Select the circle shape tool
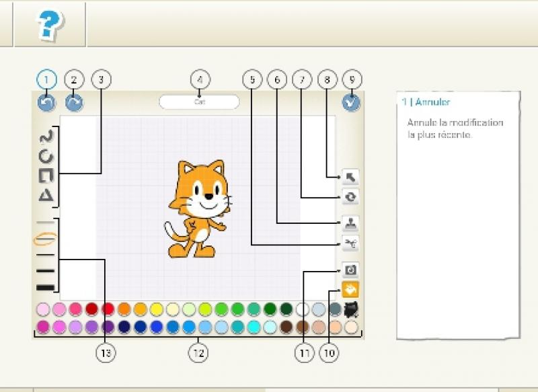The width and height of the screenshot is (538, 392). click(46, 157)
